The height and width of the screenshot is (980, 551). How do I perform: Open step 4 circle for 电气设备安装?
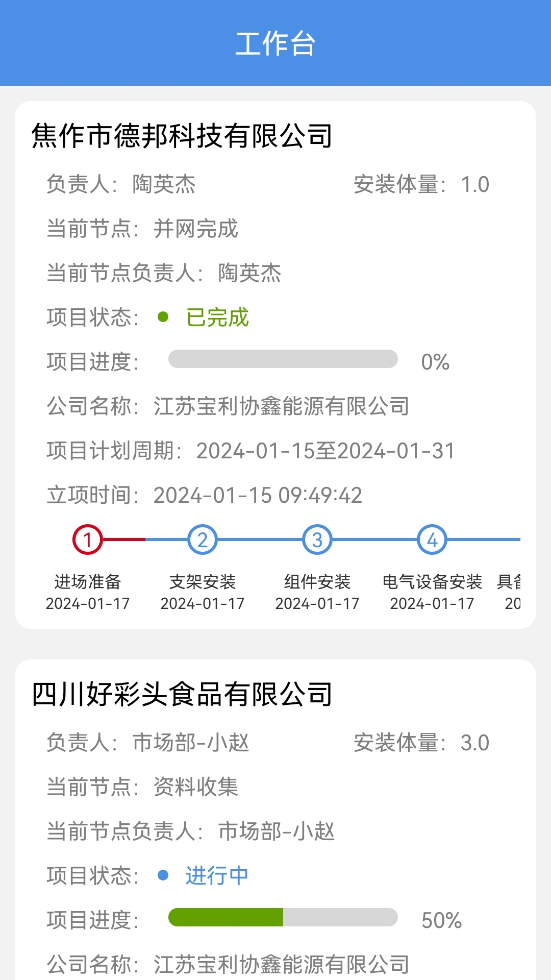(432, 540)
